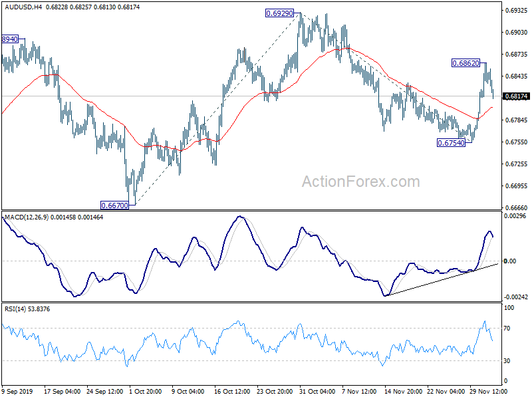Click the 9 Oct 04:00 date label
This screenshot has width=532, height=399.
[188, 392]
